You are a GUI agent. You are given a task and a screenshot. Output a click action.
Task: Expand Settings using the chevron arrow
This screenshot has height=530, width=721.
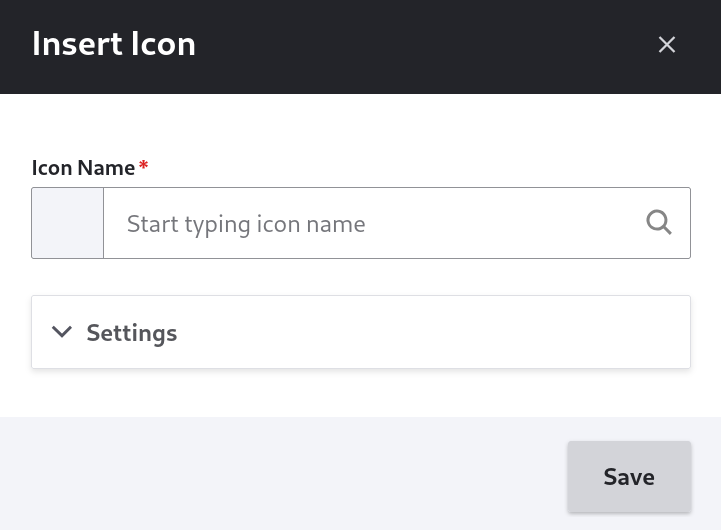tap(62, 331)
